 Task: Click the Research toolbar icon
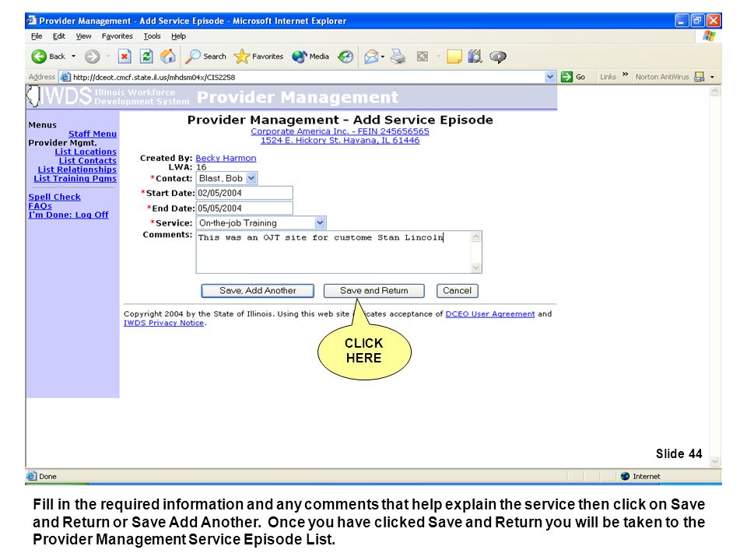(x=475, y=57)
